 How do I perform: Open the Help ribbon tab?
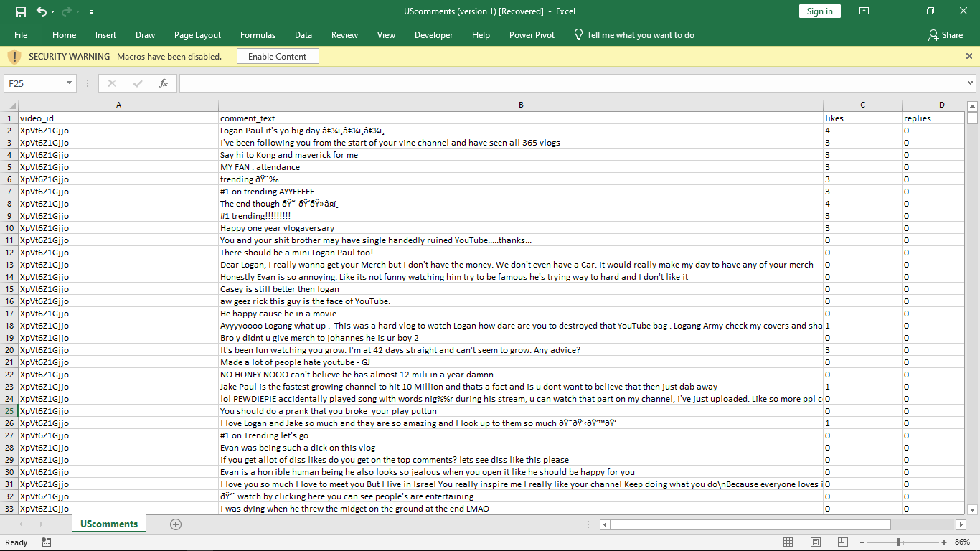[481, 35]
